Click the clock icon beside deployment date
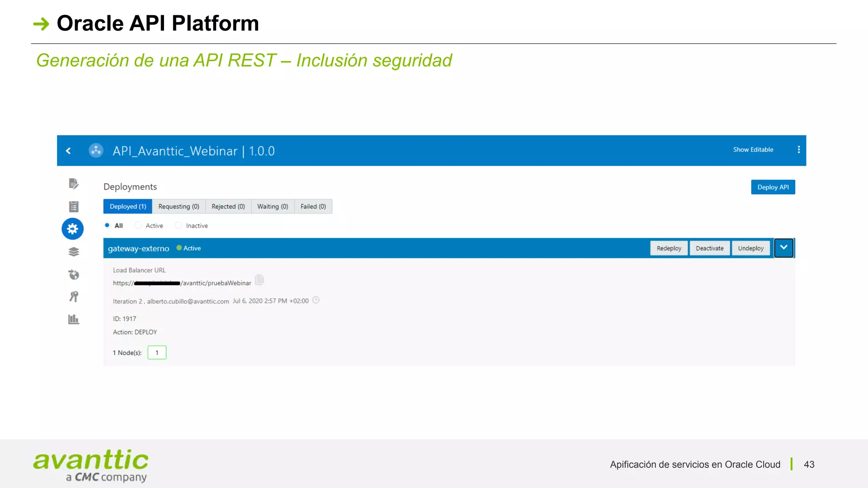Viewport: 868px width, 488px height. 316,300
